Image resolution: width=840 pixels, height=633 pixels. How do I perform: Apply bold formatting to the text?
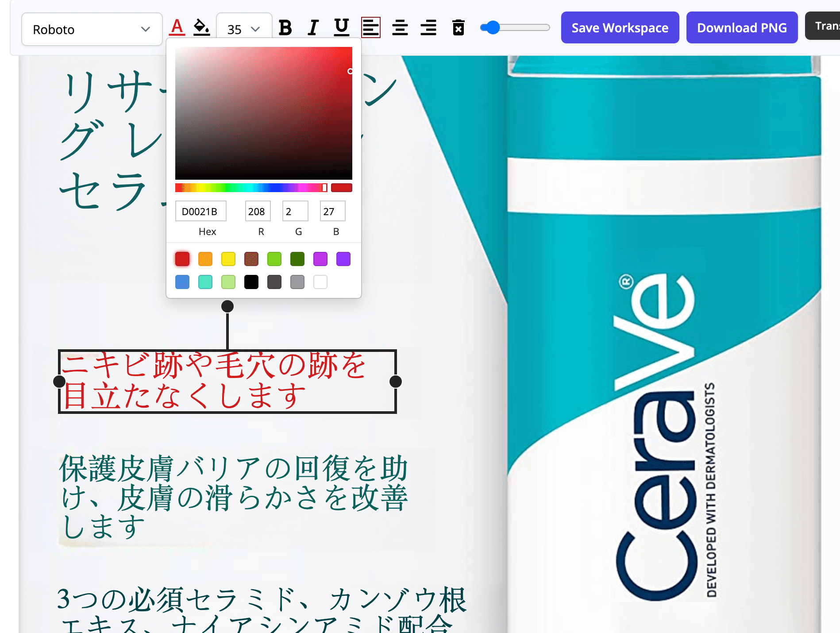click(285, 27)
